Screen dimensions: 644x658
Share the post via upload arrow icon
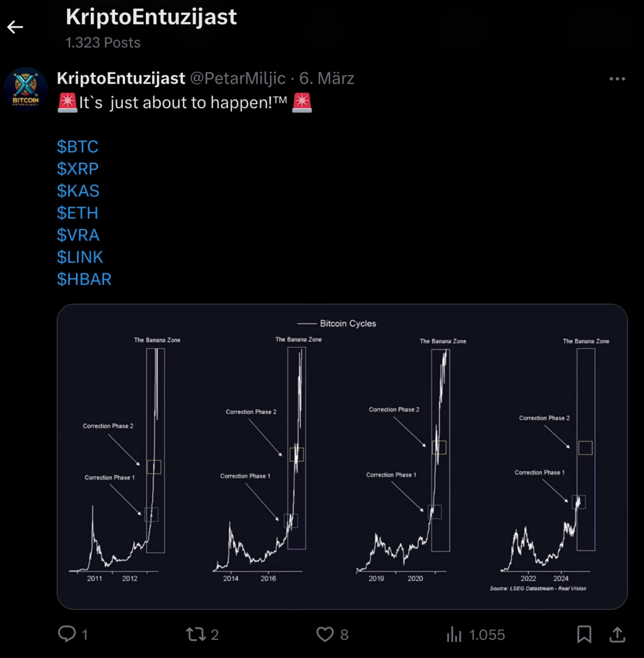(617, 634)
